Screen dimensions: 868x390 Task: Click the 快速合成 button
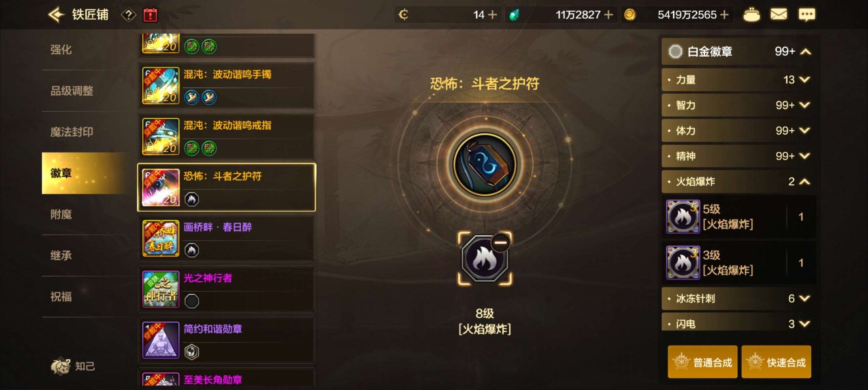click(x=776, y=362)
